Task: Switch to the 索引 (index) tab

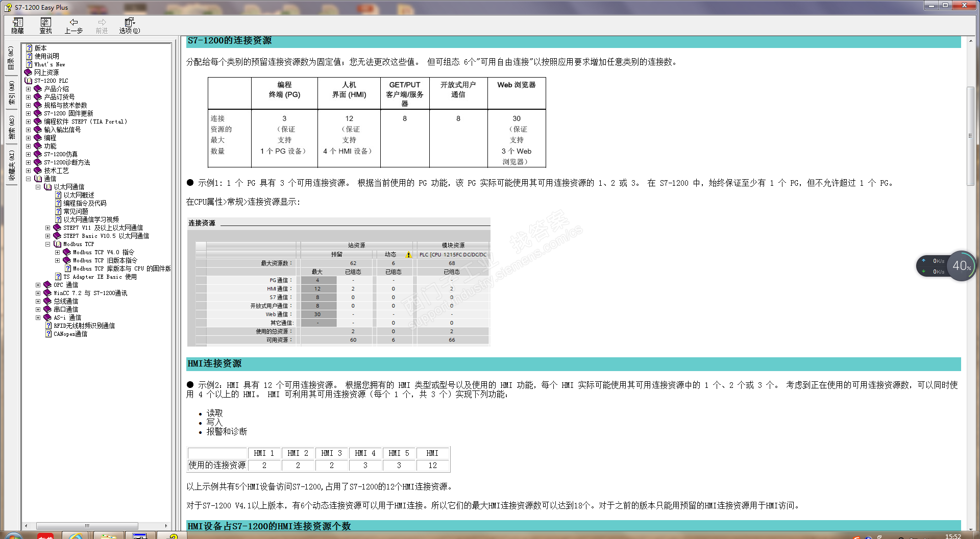Action: (x=11, y=92)
